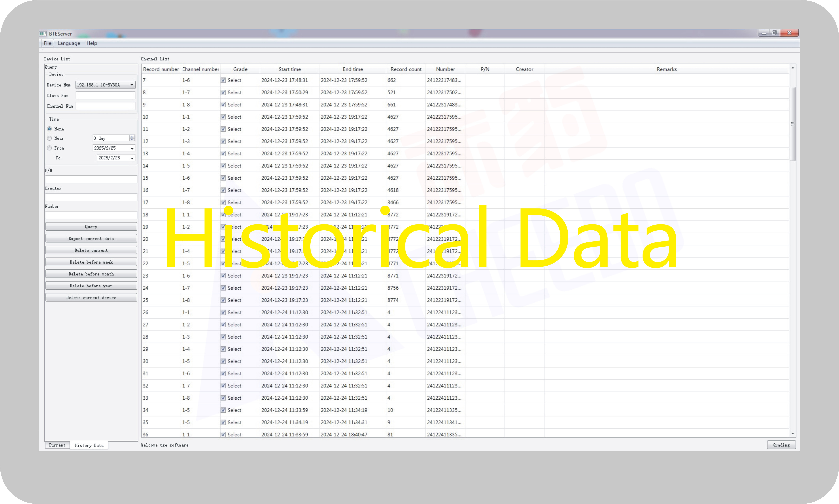Sort by Record number column header
This screenshot has height=504, width=839.
point(161,69)
